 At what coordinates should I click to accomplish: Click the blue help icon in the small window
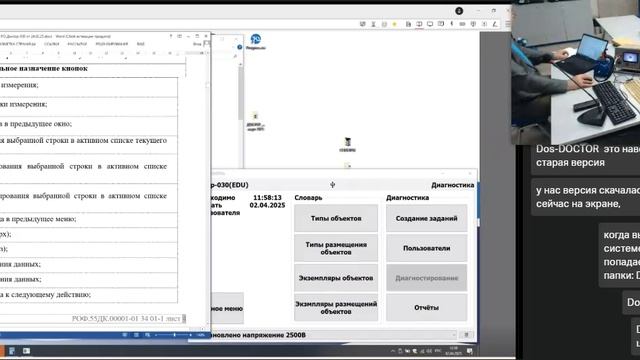pyautogui.click(x=240, y=47)
